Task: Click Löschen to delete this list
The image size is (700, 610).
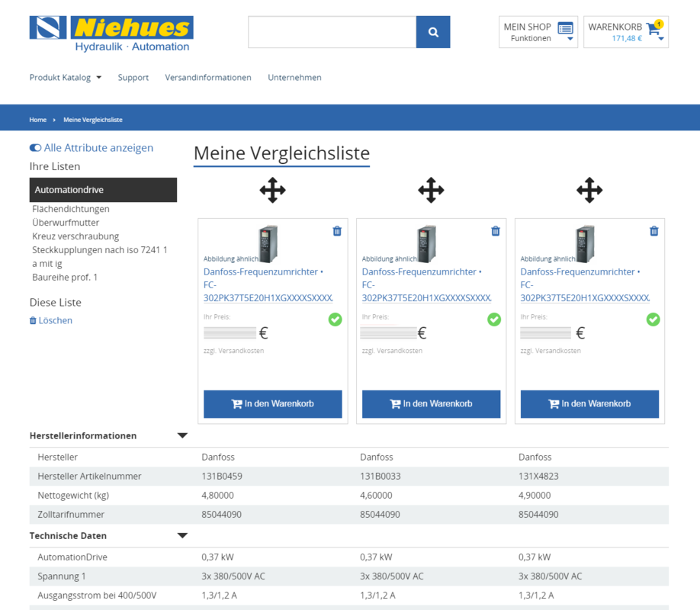Action: coord(51,320)
